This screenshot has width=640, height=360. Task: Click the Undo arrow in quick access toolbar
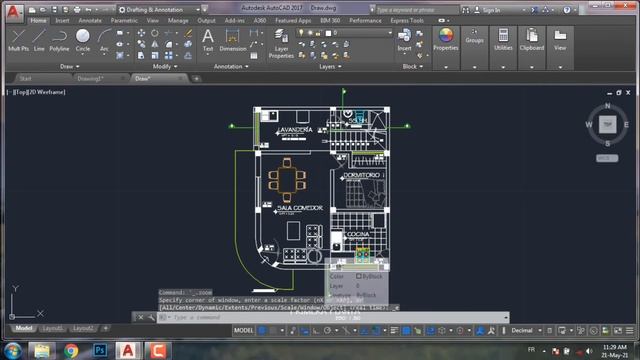88,9
